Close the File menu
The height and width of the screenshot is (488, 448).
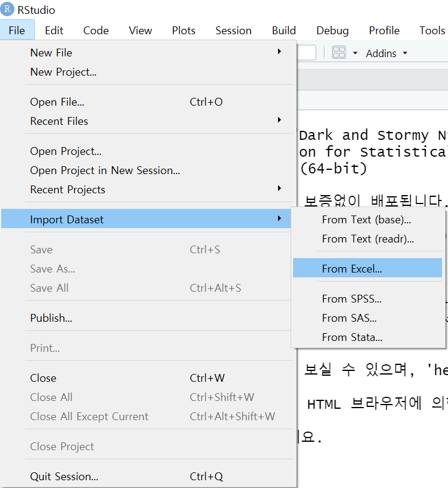coord(17,30)
